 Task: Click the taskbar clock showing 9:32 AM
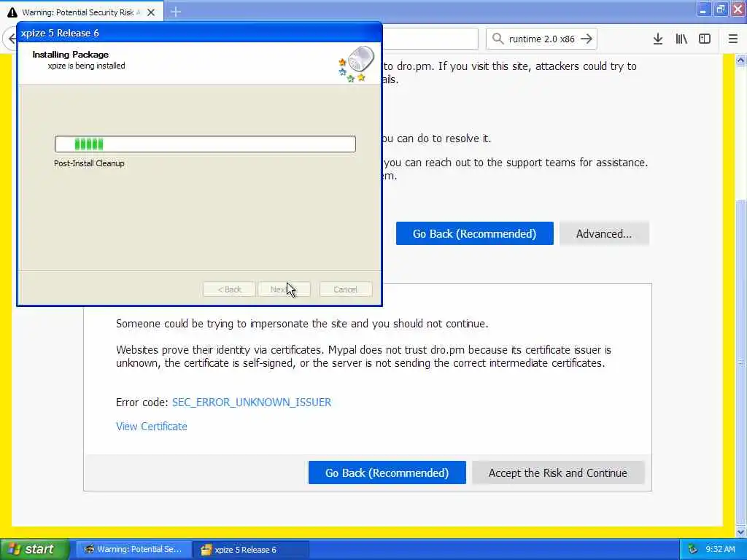(720, 549)
